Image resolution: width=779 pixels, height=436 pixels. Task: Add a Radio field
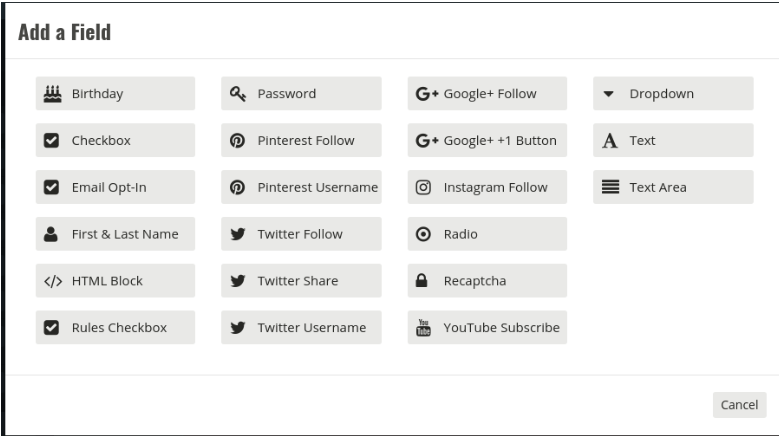(487, 234)
